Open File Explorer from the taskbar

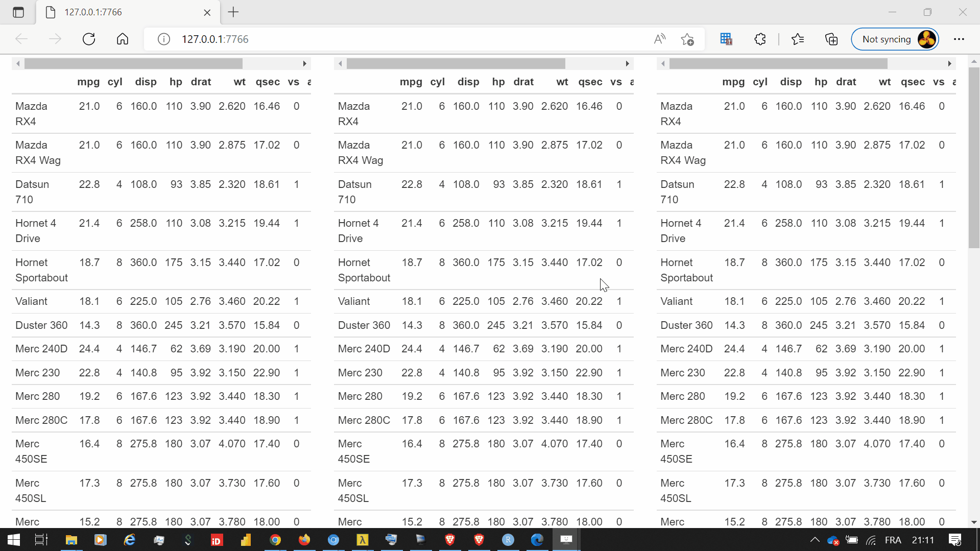pyautogui.click(x=71, y=540)
